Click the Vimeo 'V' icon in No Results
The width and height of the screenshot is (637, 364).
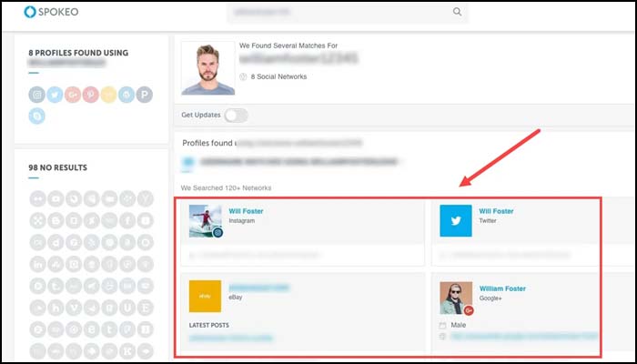(x=74, y=308)
